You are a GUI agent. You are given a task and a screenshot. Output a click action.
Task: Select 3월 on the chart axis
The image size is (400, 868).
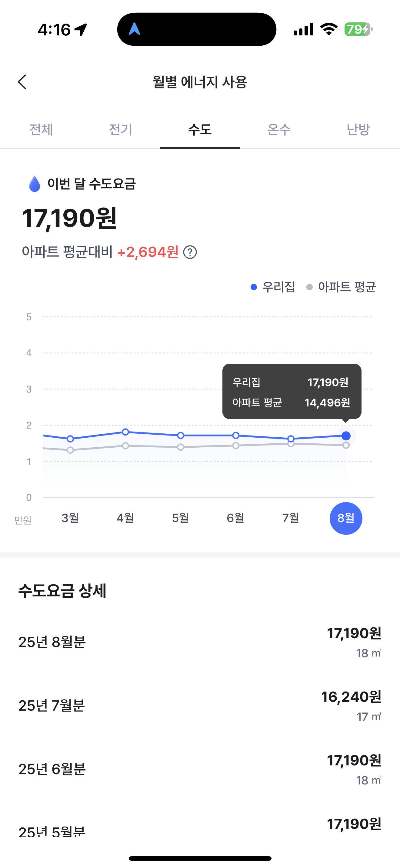click(x=70, y=518)
